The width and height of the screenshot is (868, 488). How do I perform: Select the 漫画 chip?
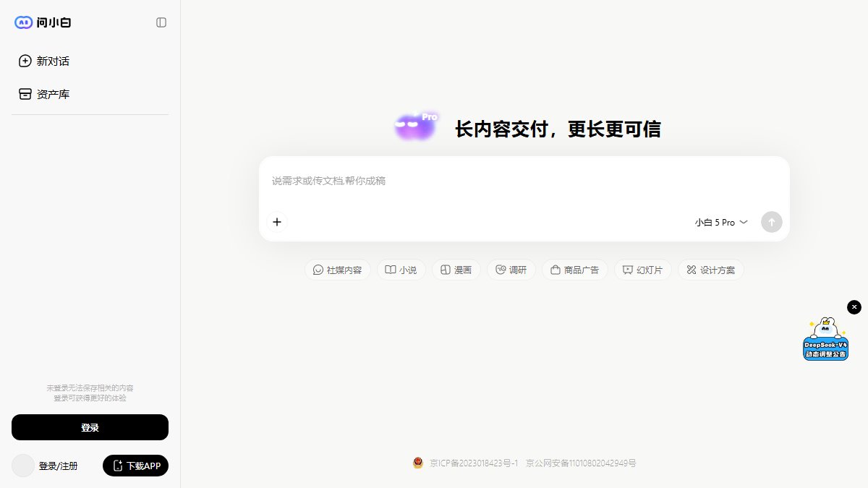[x=456, y=270]
